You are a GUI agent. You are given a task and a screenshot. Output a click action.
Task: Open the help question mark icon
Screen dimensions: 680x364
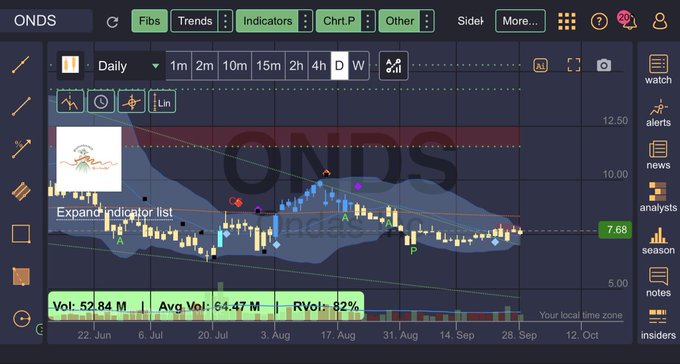(599, 21)
